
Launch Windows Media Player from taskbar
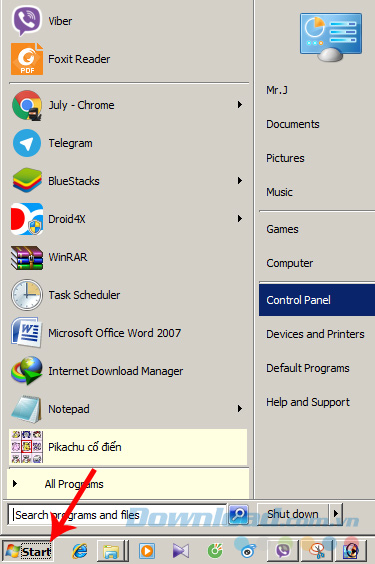point(147,551)
